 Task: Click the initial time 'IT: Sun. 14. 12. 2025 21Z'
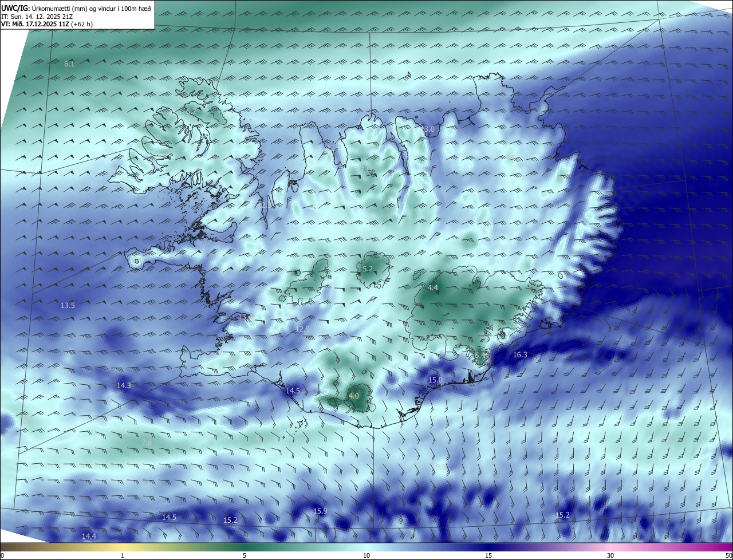[38, 17]
